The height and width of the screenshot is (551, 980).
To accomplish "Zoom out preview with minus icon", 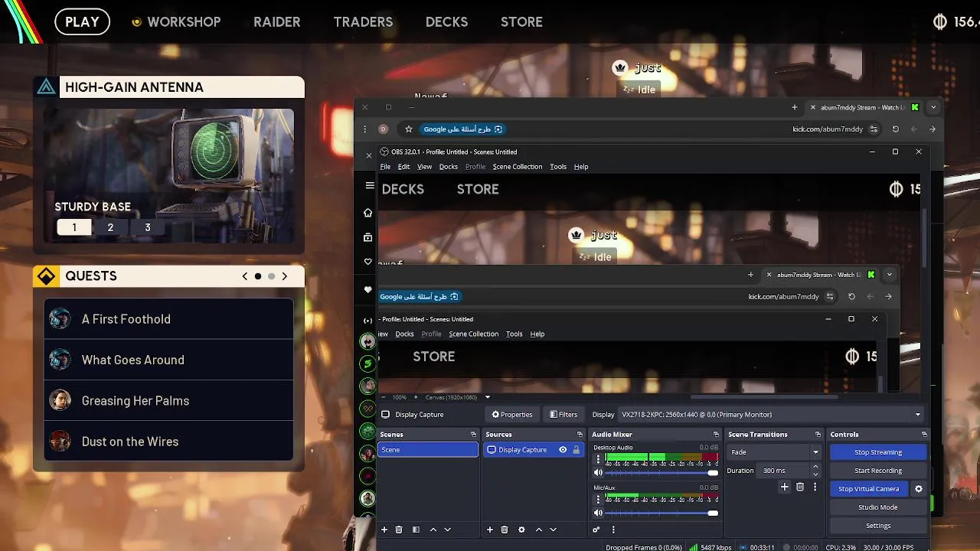I will click(384, 397).
